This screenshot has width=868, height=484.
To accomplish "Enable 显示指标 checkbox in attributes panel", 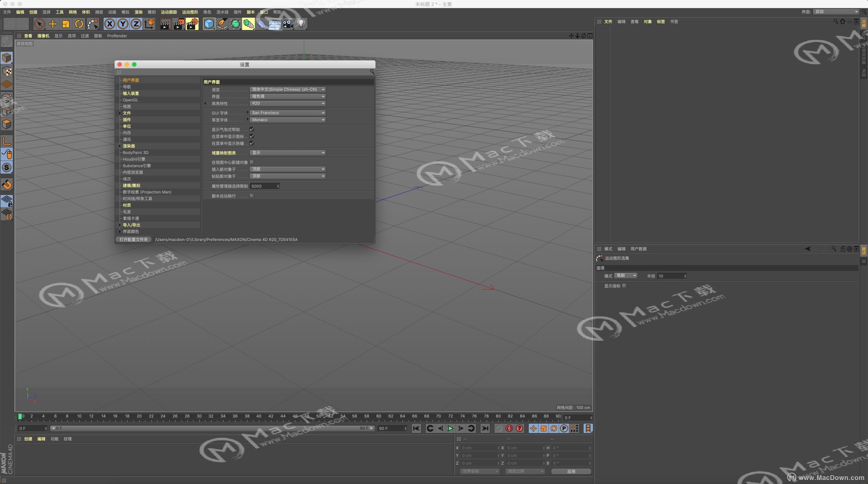I will [x=624, y=286].
